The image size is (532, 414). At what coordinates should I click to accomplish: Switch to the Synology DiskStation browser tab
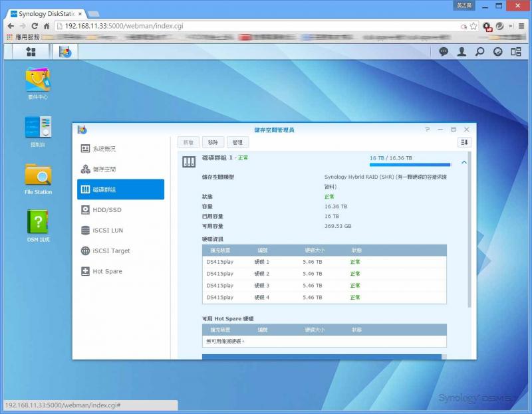pyautogui.click(x=47, y=14)
